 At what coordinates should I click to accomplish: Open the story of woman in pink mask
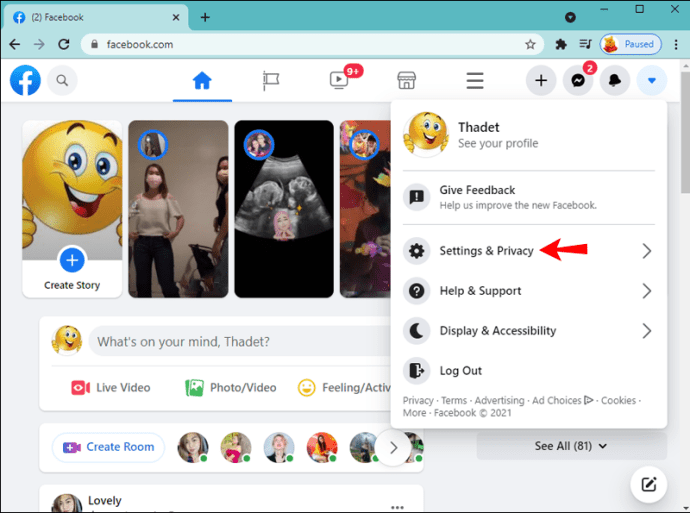tap(178, 209)
